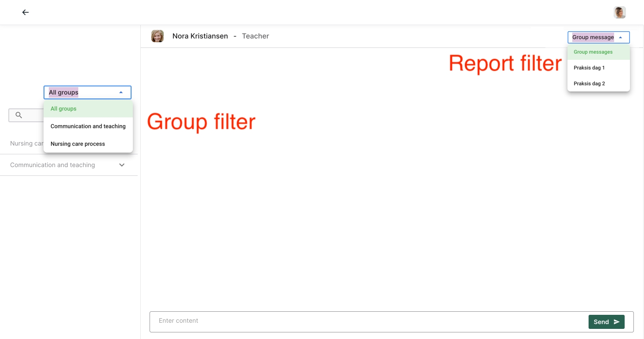
Task: Open the Communication and teaching group row
Action: coord(52,165)
